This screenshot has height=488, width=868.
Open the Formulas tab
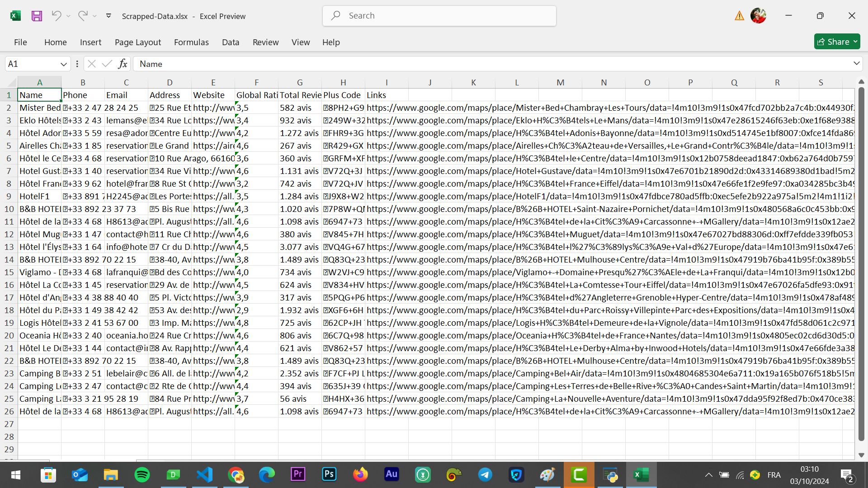191,42
